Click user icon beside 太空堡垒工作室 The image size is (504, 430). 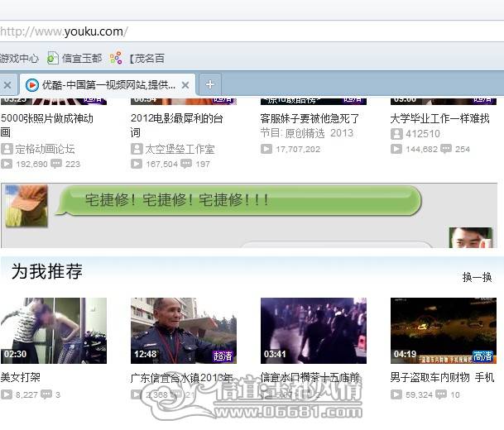pos(137,149)
